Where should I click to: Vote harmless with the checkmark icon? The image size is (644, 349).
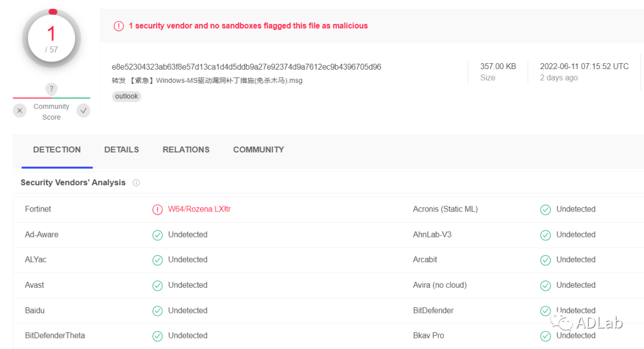[83, 111]
